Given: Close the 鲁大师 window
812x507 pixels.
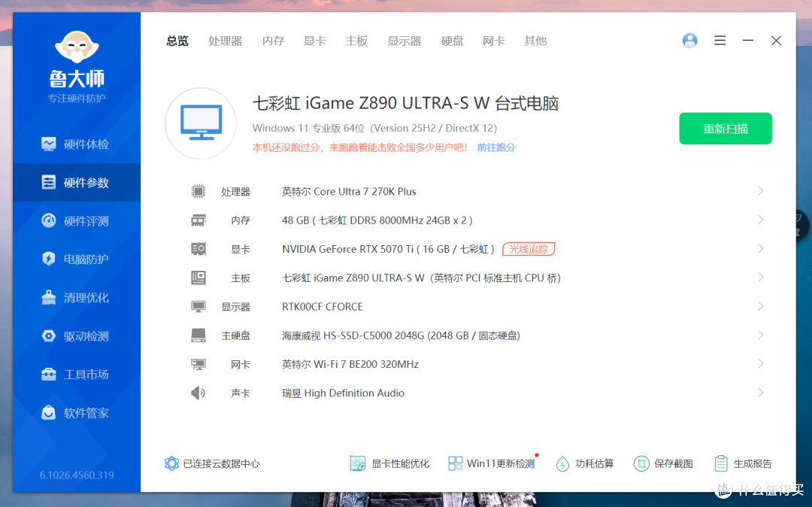Looking at the screenshot, I should [776, 41].
